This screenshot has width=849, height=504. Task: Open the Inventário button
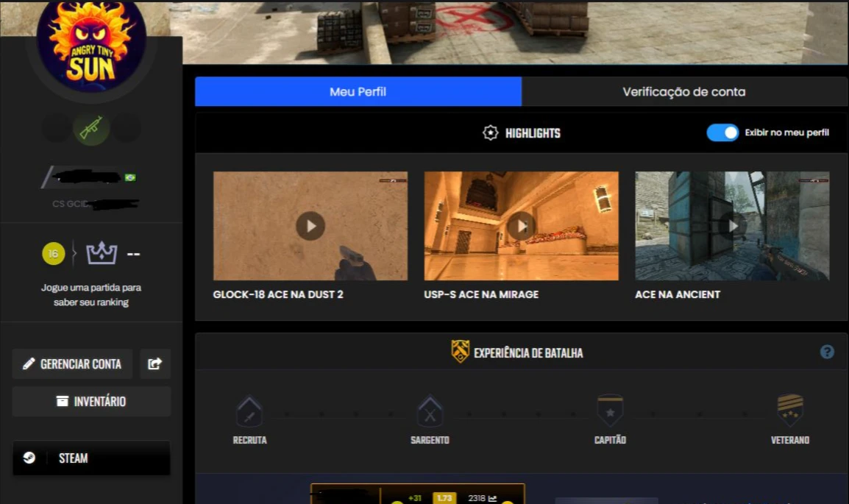pyautogui.click(x=91, y=401)
